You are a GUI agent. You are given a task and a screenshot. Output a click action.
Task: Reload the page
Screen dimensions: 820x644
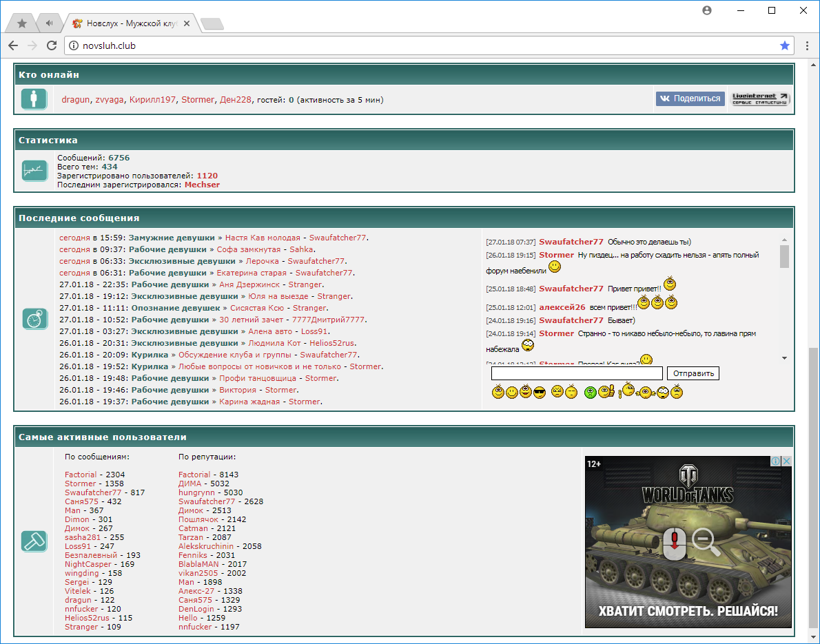(52, 45)
